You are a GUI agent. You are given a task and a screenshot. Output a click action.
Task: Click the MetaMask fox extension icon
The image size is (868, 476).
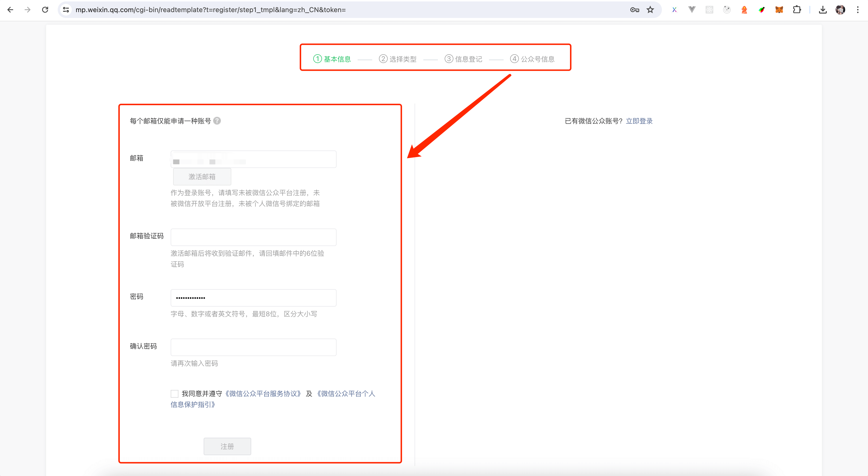point(779,10)
